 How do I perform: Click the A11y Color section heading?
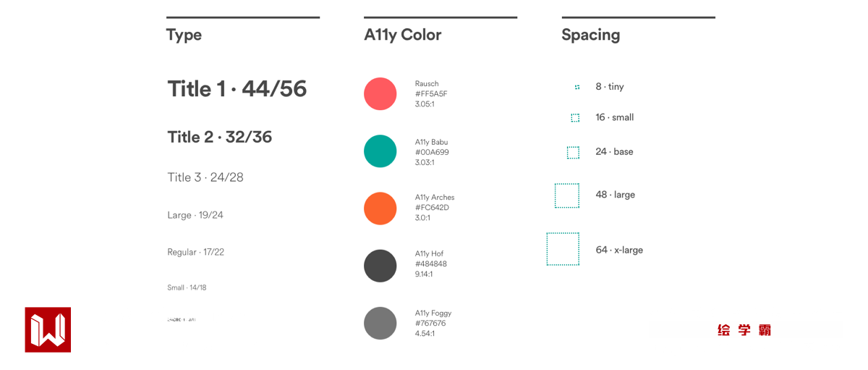tap(402, 35)
